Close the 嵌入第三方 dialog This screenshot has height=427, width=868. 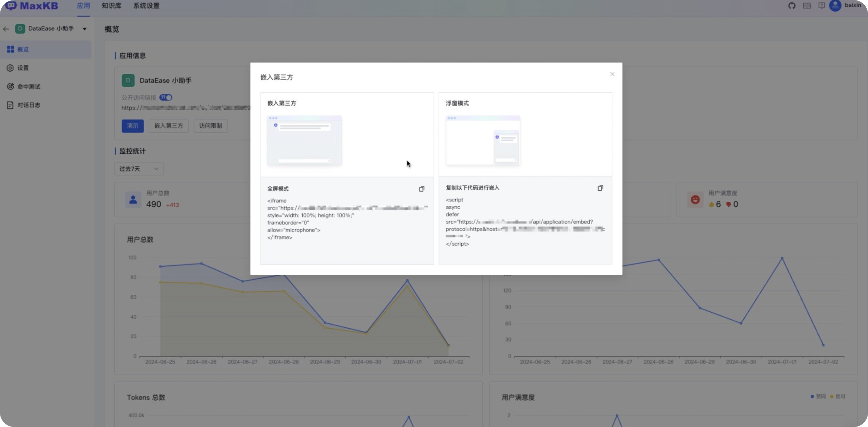[612, 74]
